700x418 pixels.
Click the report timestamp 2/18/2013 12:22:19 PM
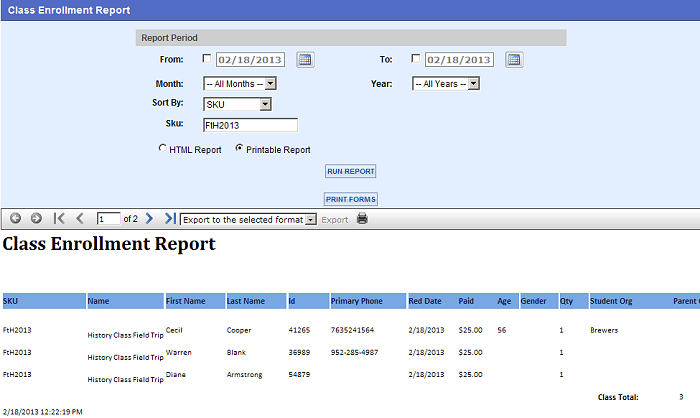click(42, 412)
